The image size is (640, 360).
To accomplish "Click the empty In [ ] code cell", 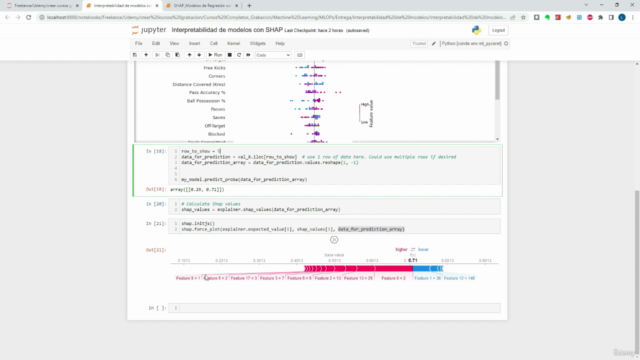I will (334, 308).
